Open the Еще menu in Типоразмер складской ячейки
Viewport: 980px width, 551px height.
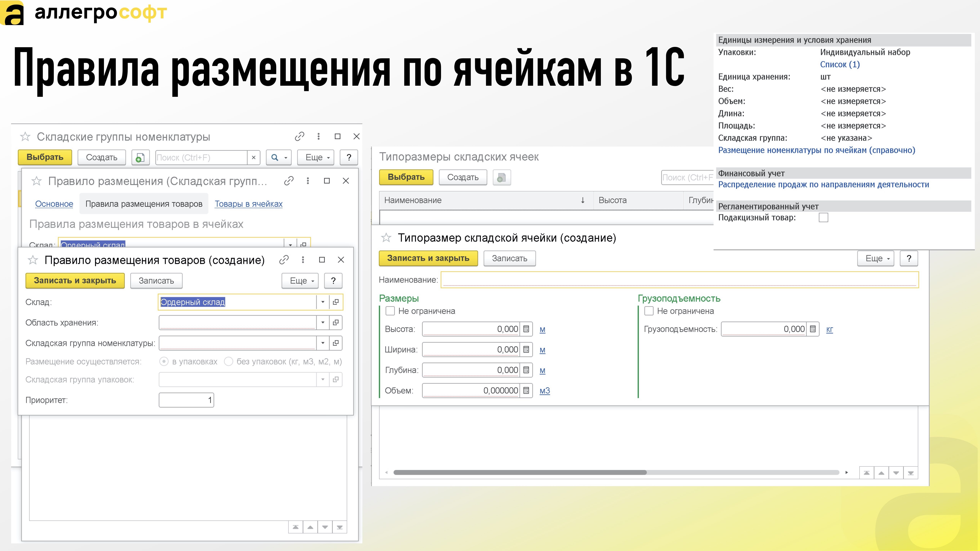pyautogui.click(x=875, y=259)
